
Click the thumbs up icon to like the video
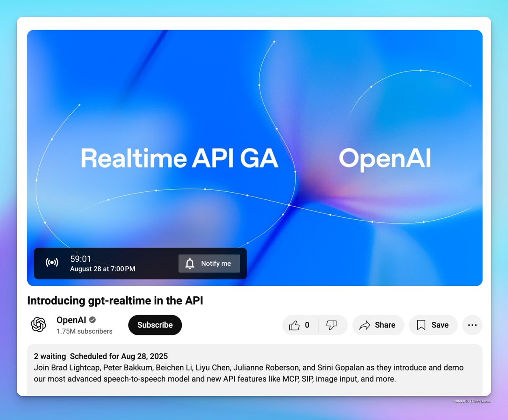pyautogui.click(x=294, y=325)
